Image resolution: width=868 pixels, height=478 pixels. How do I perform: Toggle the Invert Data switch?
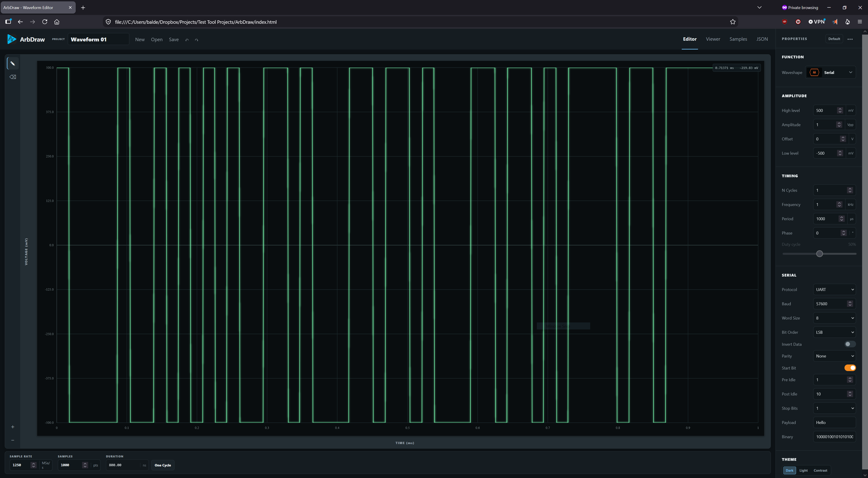[x=850, y=344]
